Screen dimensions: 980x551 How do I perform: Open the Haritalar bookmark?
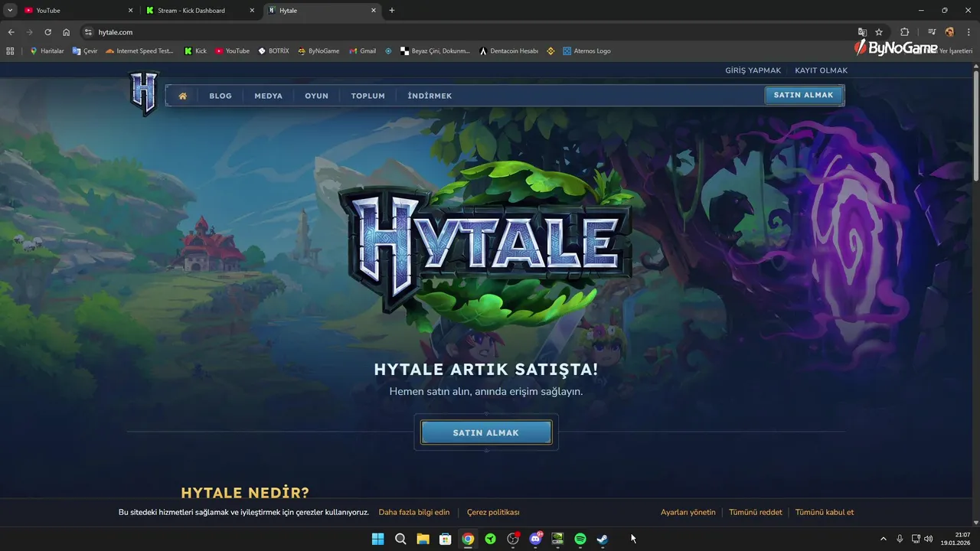click(x=47, y=51)
